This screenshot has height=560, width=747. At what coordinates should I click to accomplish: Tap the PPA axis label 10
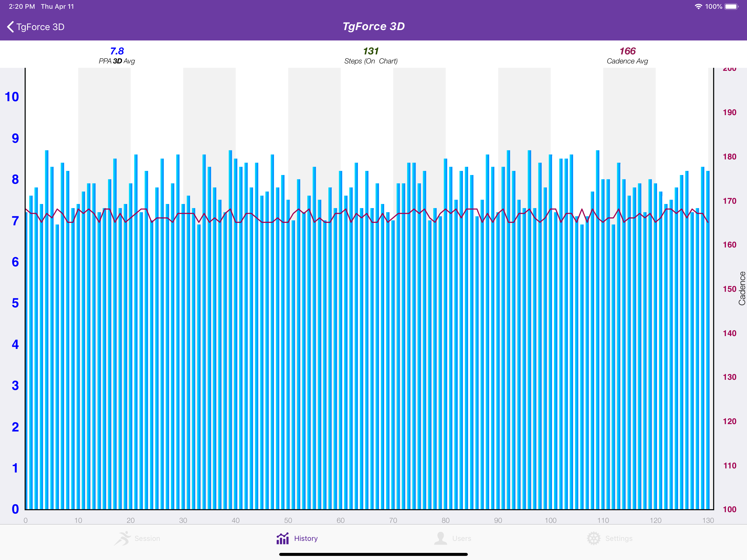[x=12, y=97]
